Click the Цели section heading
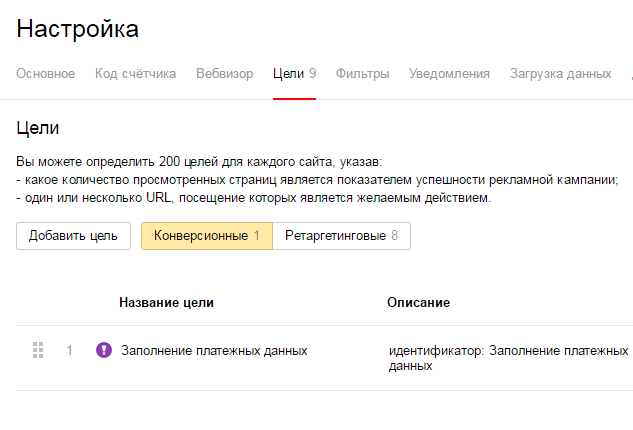Screen dimensions: 633x430 (38, 128)
